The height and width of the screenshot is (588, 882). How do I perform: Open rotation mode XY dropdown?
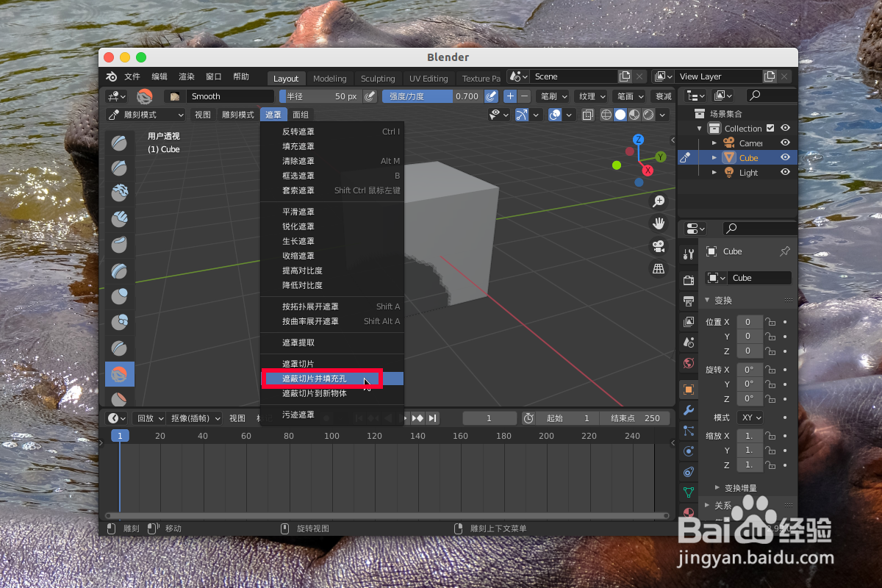[x=749, y=417]
